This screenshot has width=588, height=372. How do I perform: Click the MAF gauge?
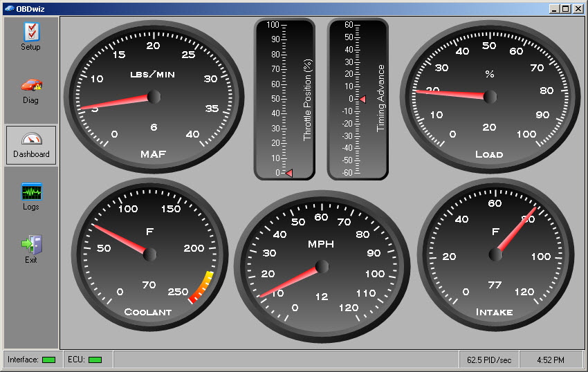154,97
